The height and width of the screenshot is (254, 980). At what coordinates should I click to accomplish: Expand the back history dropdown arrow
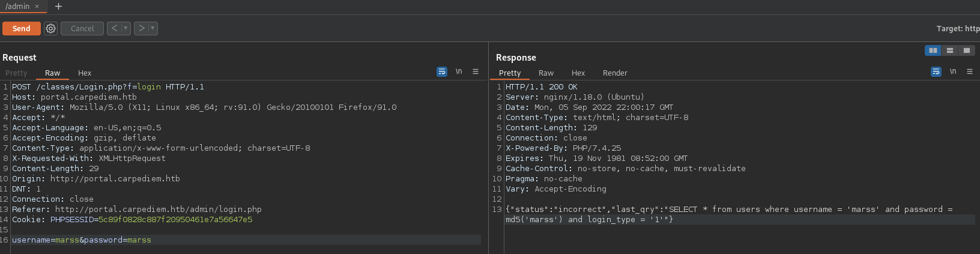tap(126, 28)
